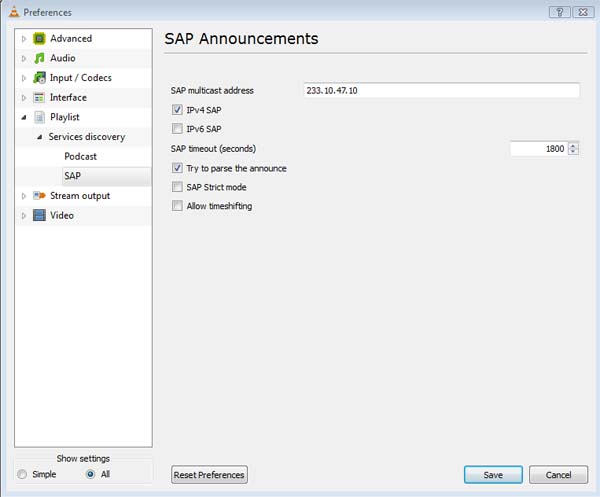Enable SAP Strict mode checkbox

pyautogui.click(x=177, y=187)
